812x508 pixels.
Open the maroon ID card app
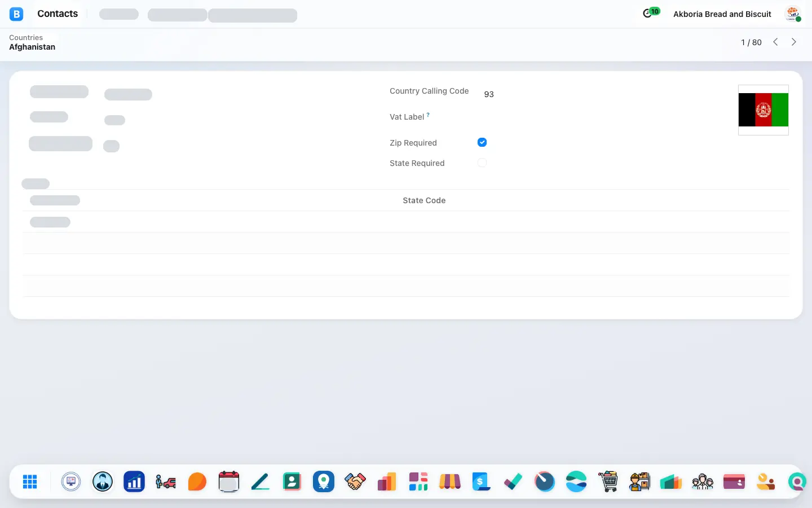coord(734,481)
